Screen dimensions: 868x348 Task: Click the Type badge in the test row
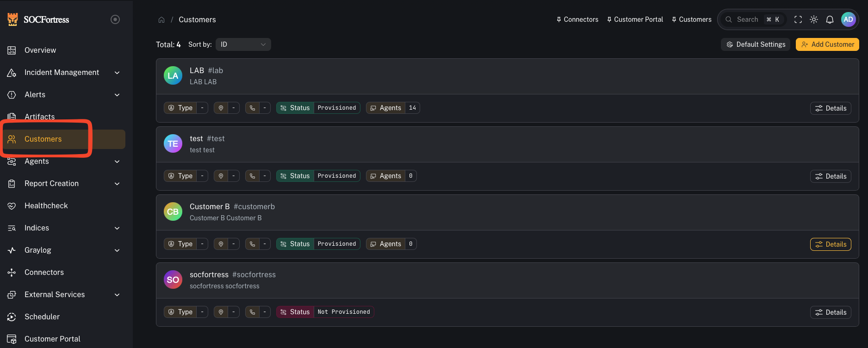pyautogui.click(x=186, y=176)
